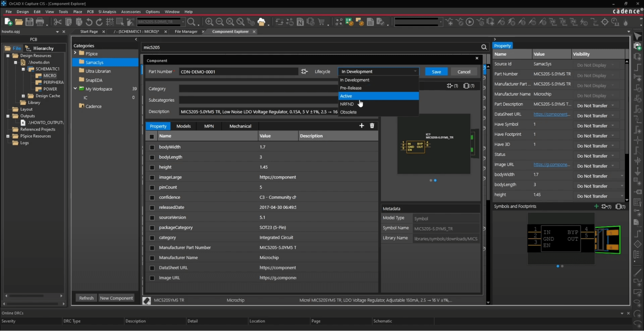Check the height property checkbox
The width and height of the screenshot is (644, 331).
[152, 167]
